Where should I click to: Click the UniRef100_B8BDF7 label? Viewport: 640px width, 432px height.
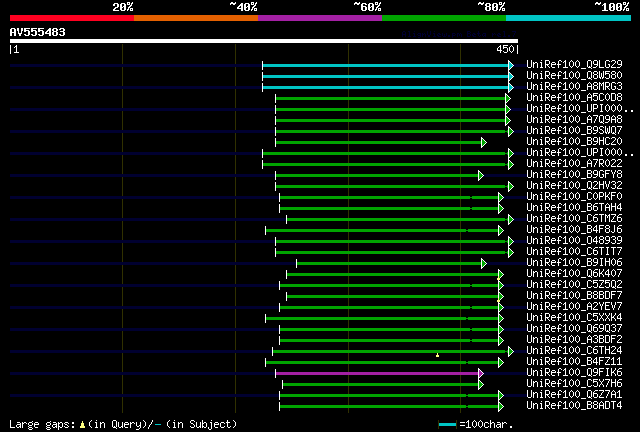[574, 296]
